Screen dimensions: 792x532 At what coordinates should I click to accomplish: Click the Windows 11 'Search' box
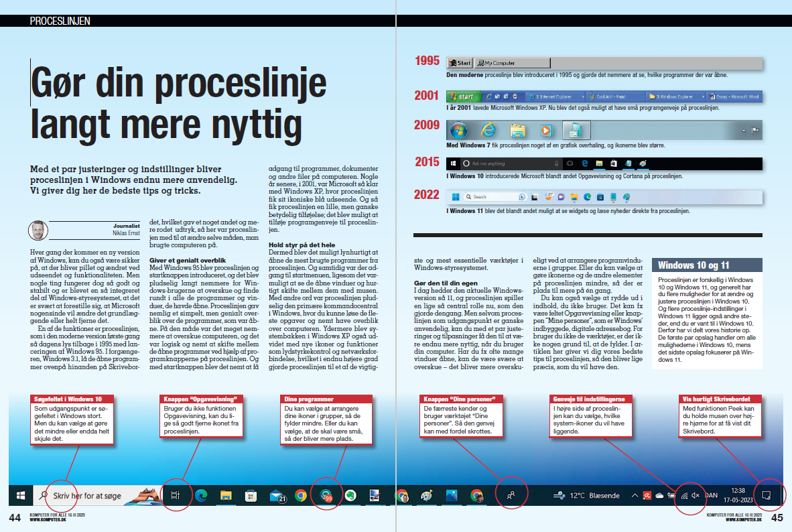[x=496, y=197]
